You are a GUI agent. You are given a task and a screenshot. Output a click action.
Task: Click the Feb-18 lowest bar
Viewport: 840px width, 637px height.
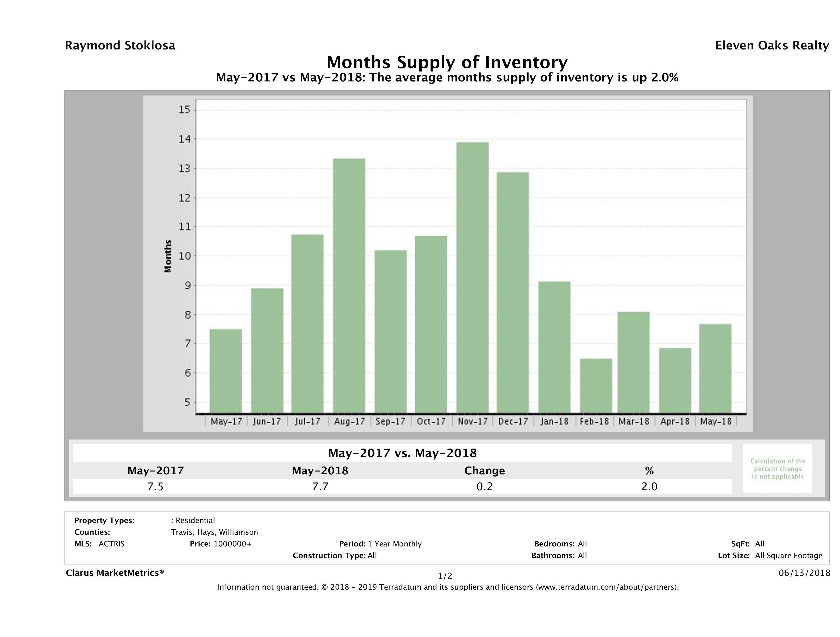(x=596, y=386)
